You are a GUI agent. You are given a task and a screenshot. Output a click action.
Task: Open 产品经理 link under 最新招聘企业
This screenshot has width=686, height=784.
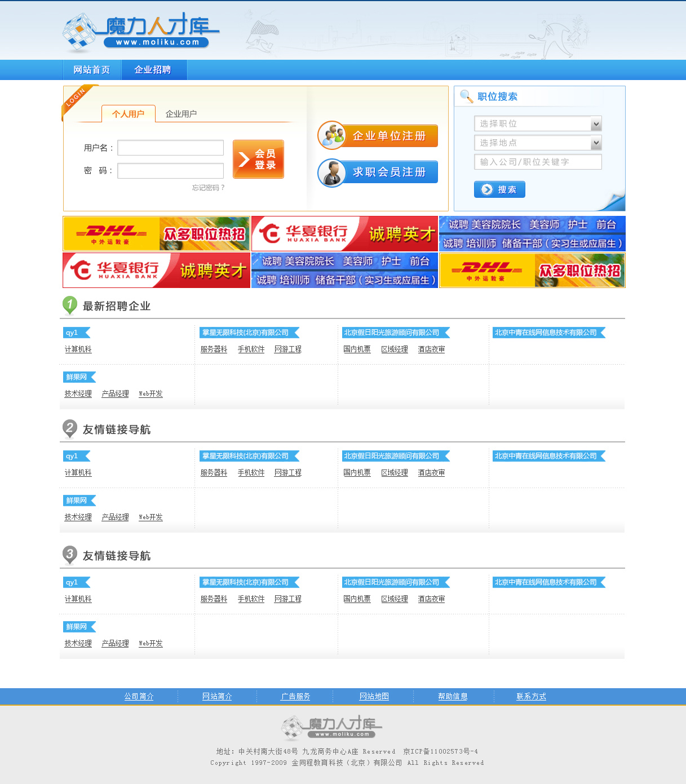point(116,394)
